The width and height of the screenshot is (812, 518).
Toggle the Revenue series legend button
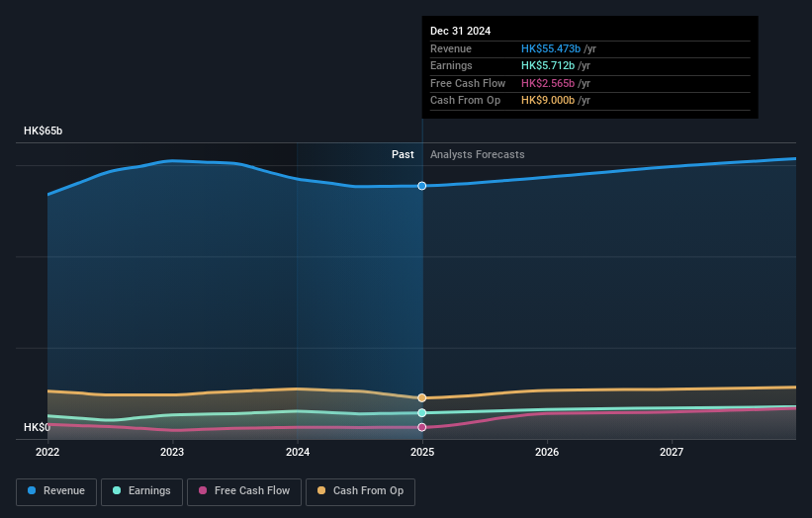pyautogui.click(x=56, y=491)
